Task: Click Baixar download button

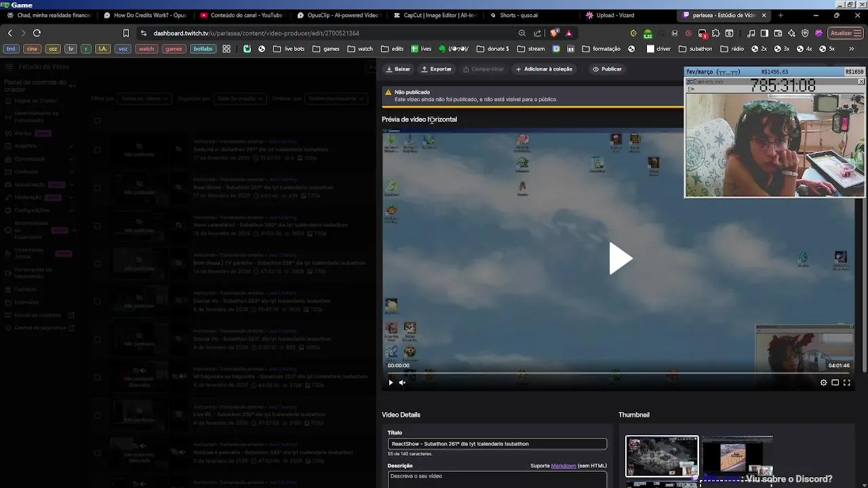Action: pos(398,69)
